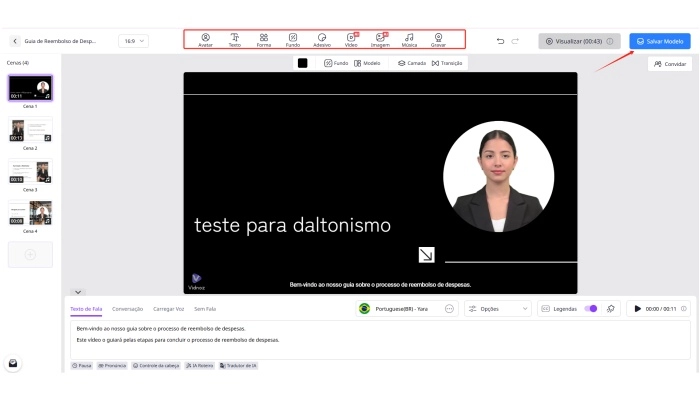Open the Forma shapes tool
This screenshot has height=400, width=700.
tap(264, 40)
